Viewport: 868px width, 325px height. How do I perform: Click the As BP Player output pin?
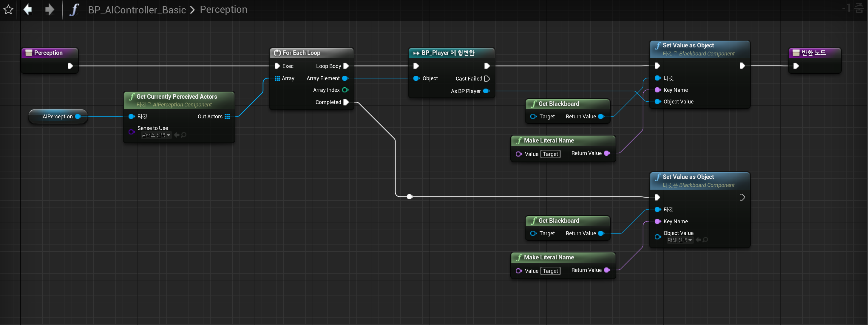486,91
